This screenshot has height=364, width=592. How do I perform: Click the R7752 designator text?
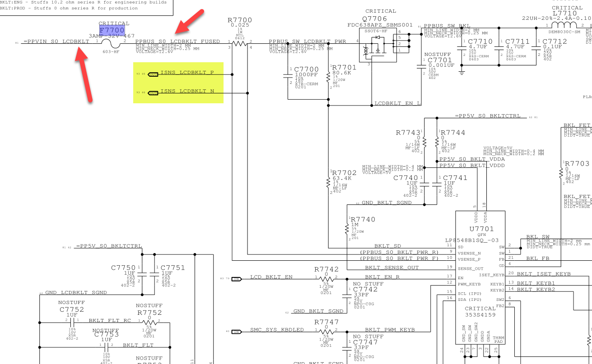[x=149, y=313]
